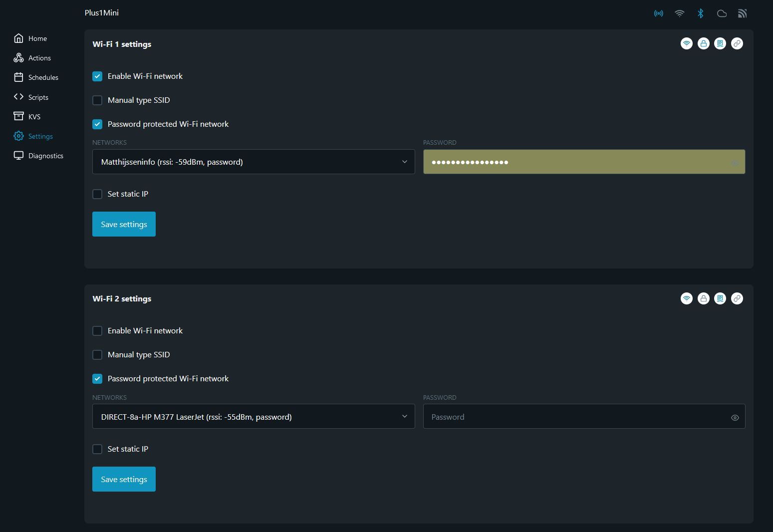Tick Set static IP under Wi-Fi 2
Viewport: 773px width, 532px height.
pyautogui.click(x=97, y=449)
